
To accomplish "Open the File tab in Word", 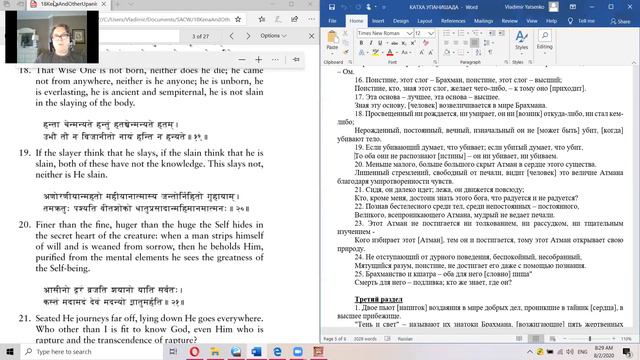I will point(332,21).
